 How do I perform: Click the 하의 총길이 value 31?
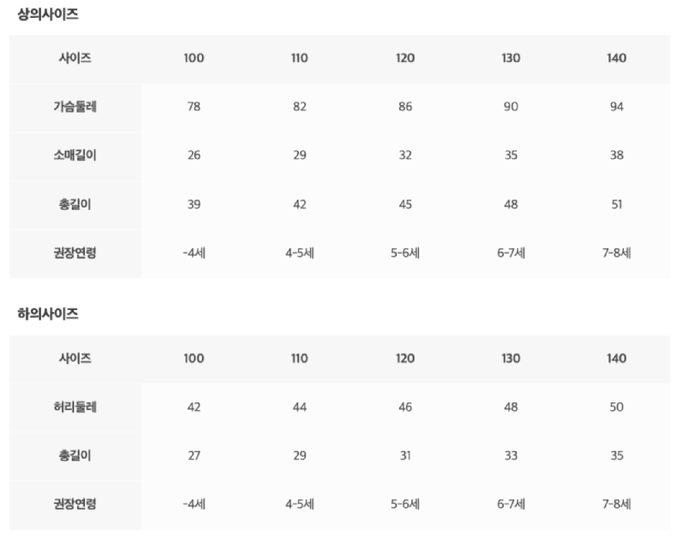coord(405,456)
